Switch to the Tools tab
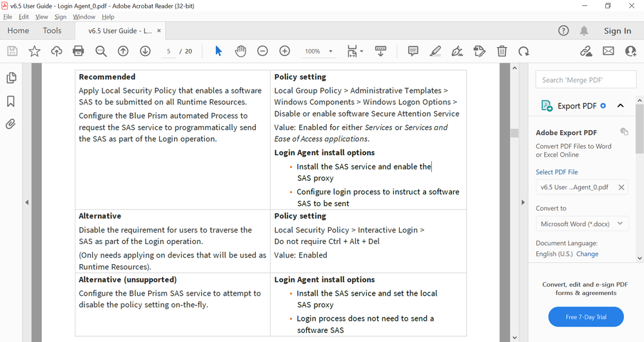 tap(52, 30)
